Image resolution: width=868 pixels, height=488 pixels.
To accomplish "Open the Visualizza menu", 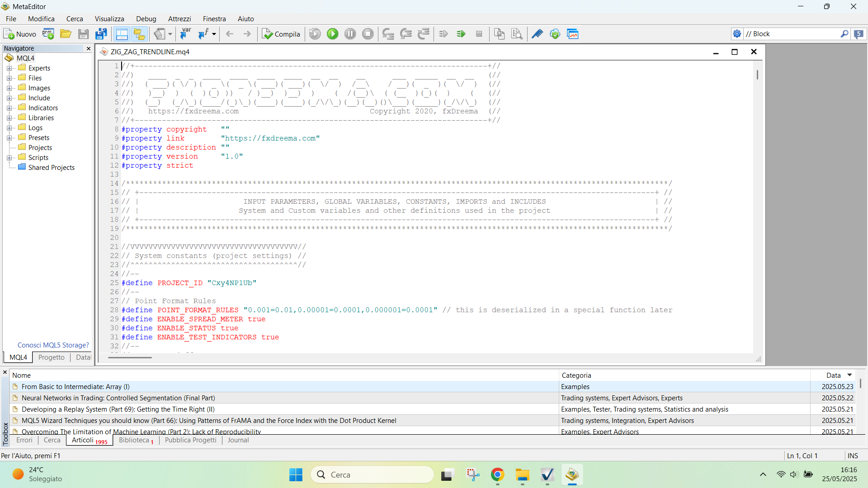I will pos(109,19).
